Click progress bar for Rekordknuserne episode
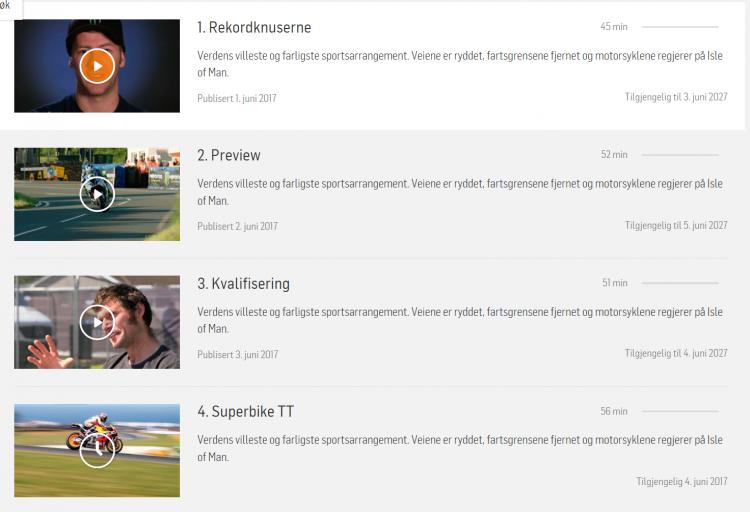750x512 pixels. click(680, 27)
